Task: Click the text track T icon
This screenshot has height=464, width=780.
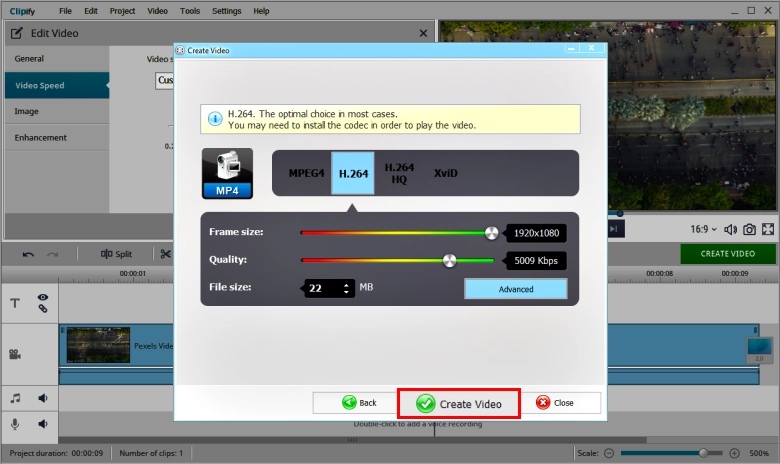Action: (15, 303)
